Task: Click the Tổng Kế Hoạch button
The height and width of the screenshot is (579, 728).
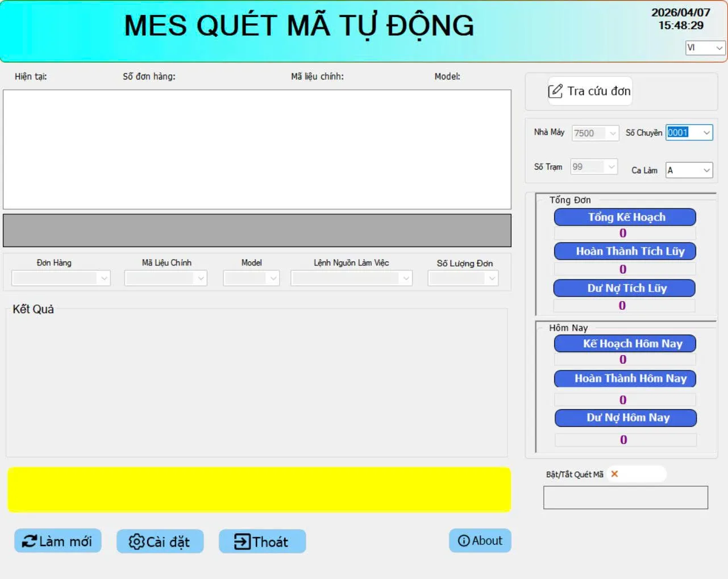Action: click(x=624, y=217)
